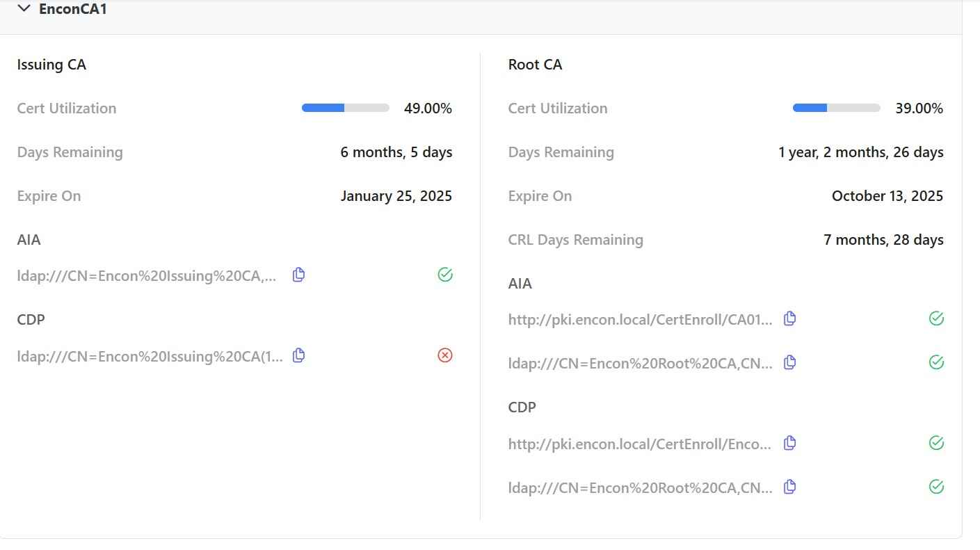
Task: Copy the Issuing CA CDP ldap URL
Action: [x=298, y=355]
